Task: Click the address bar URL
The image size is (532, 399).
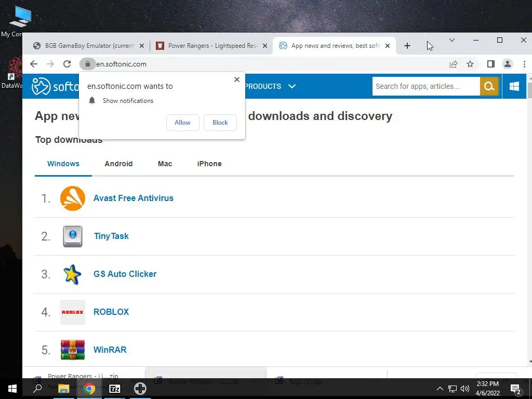Action: [x=122, y=64]
